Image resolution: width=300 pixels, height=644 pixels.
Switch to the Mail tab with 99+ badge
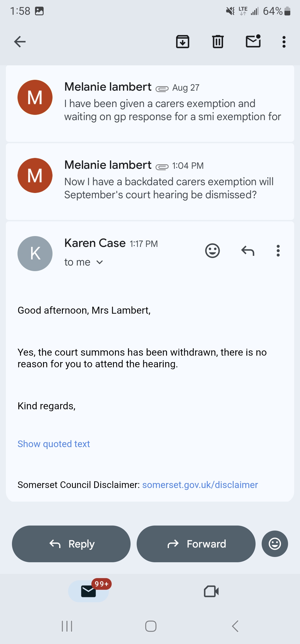pyautogui.click(x=89, y=591)
